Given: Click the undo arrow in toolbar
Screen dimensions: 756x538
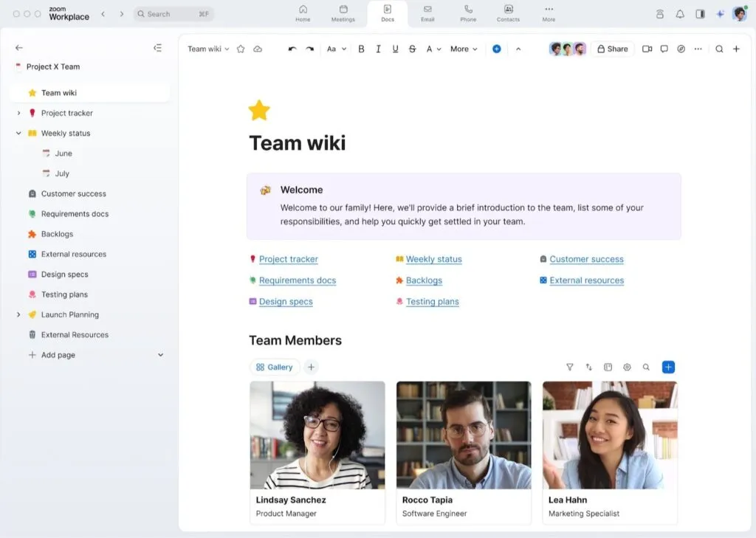Looking at the screenshot, I should pos(292,49).
